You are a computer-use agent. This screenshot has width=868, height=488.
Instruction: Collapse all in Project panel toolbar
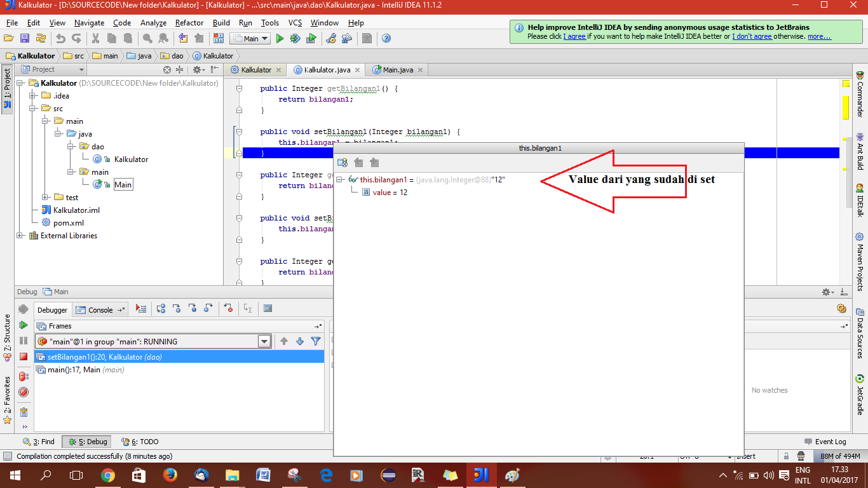click(x=179, y=69)
